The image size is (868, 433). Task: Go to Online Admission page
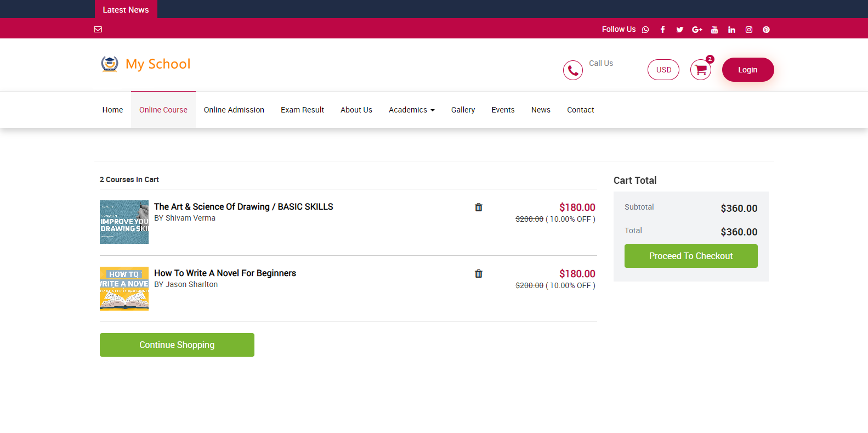tap(234, 110)
